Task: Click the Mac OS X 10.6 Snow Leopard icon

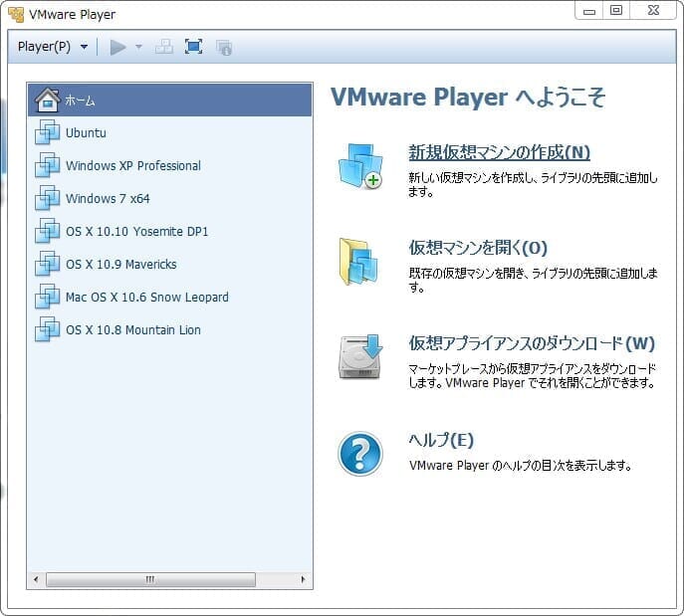Action: [48, 298]
